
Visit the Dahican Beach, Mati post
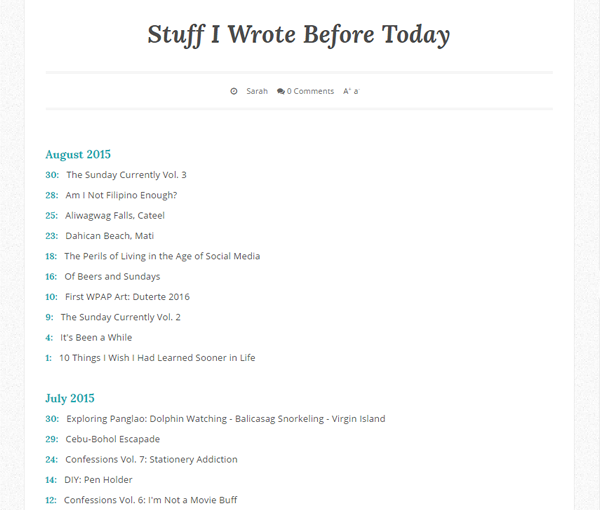click(109, 236)
